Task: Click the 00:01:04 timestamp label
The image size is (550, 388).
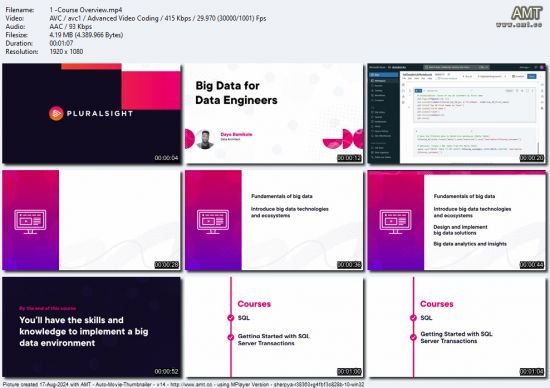Action: (x=532, y=372)
